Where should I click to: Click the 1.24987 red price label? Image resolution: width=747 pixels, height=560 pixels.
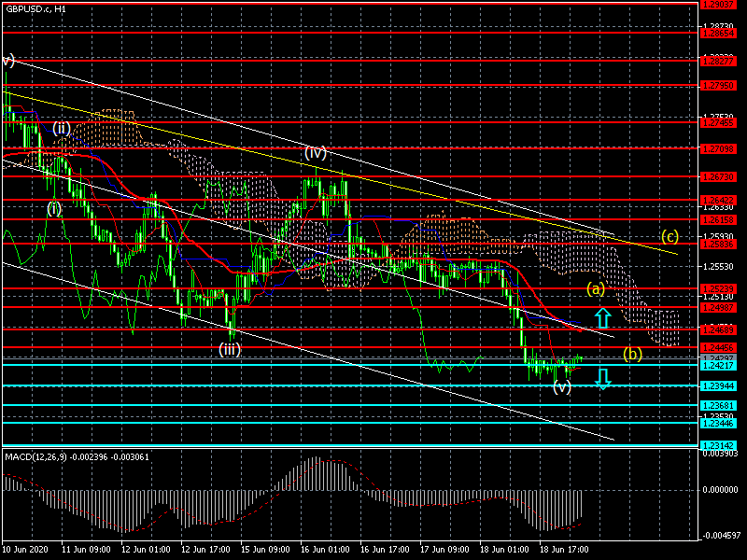click(717, 308)
